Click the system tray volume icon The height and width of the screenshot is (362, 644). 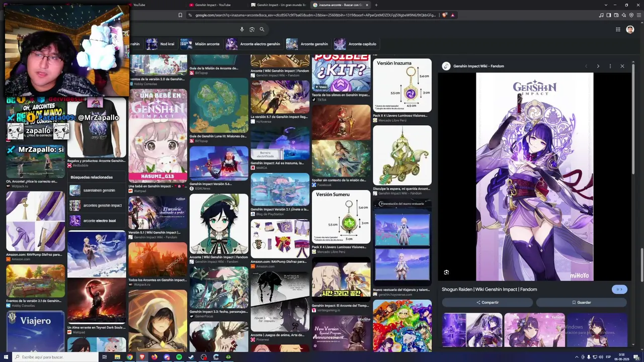click(x=601, y=357)
